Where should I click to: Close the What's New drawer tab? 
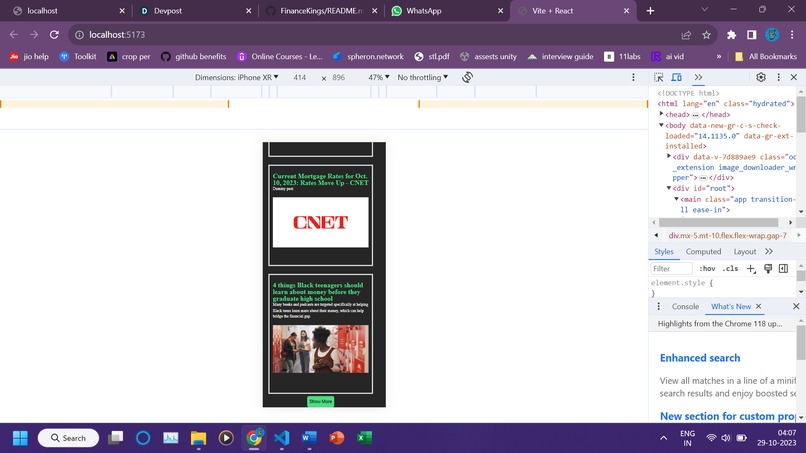[x=758, y=306]
